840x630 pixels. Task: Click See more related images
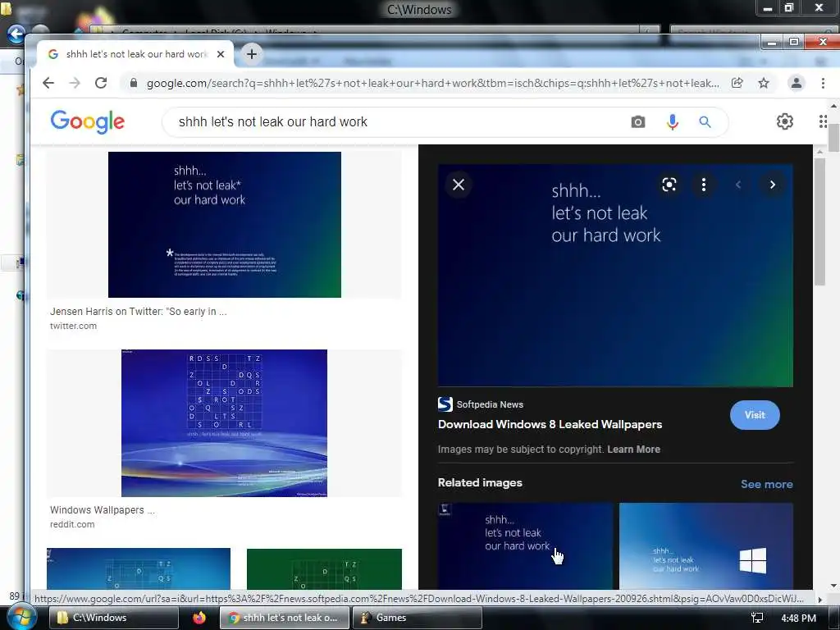point(767,484)
